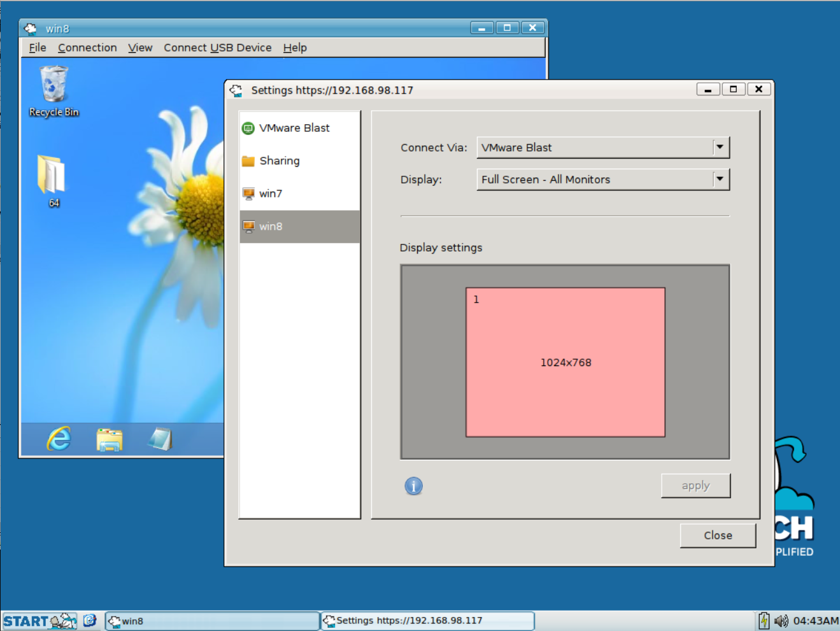Open File Explorer inside the win8 desktop
The image size is (840, 631).
pyautogui.click(x=109, y=439)
